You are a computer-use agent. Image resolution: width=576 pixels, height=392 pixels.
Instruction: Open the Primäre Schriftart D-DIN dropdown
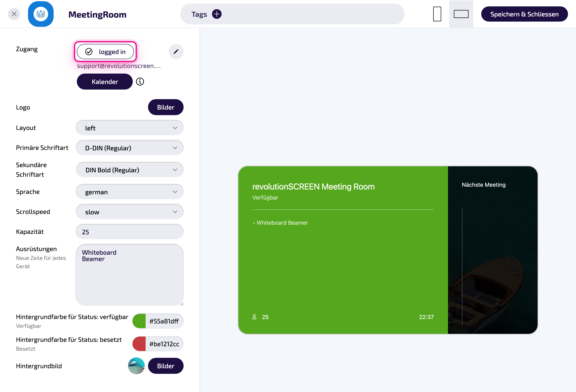(x=130, y=148)
